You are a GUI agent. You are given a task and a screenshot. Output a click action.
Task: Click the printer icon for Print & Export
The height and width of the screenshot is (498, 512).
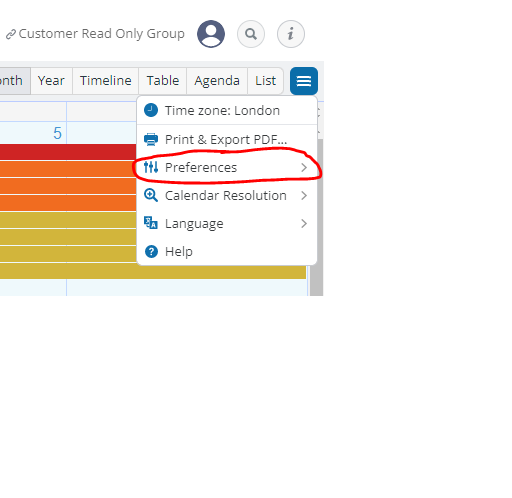pyautogui.click(x=151, y=139)
